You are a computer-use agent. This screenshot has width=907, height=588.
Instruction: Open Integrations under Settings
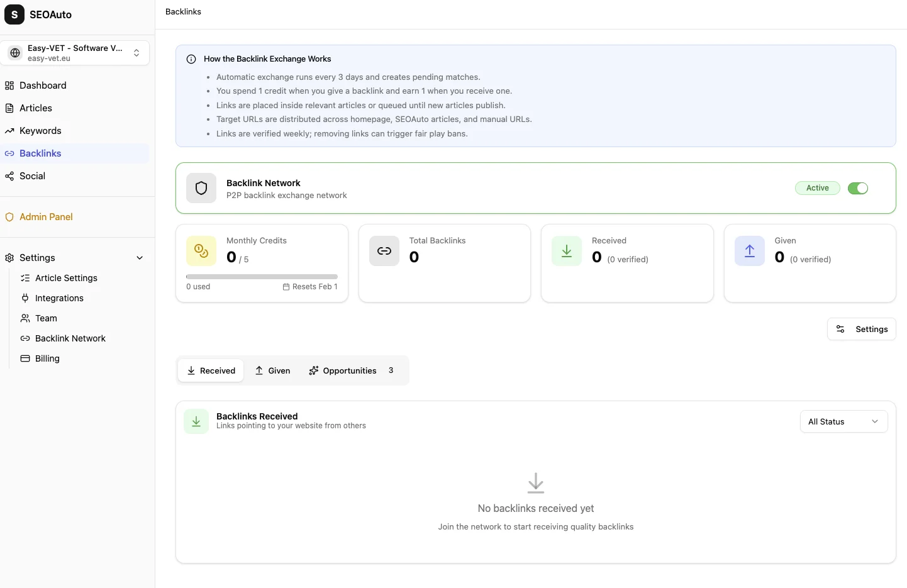[x=59, y=297]
